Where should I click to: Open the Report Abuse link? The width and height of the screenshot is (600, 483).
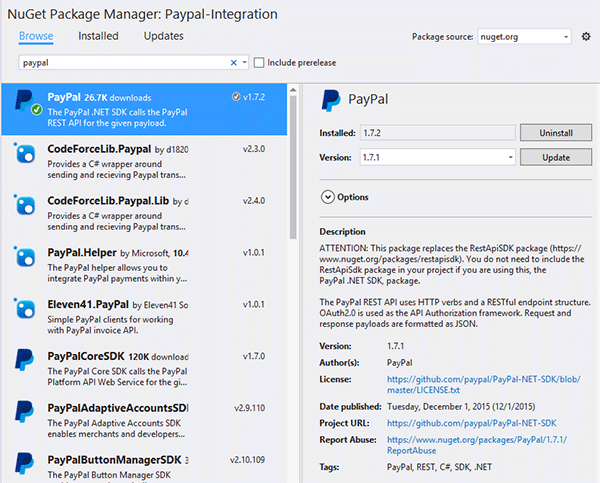click(477, 445)
